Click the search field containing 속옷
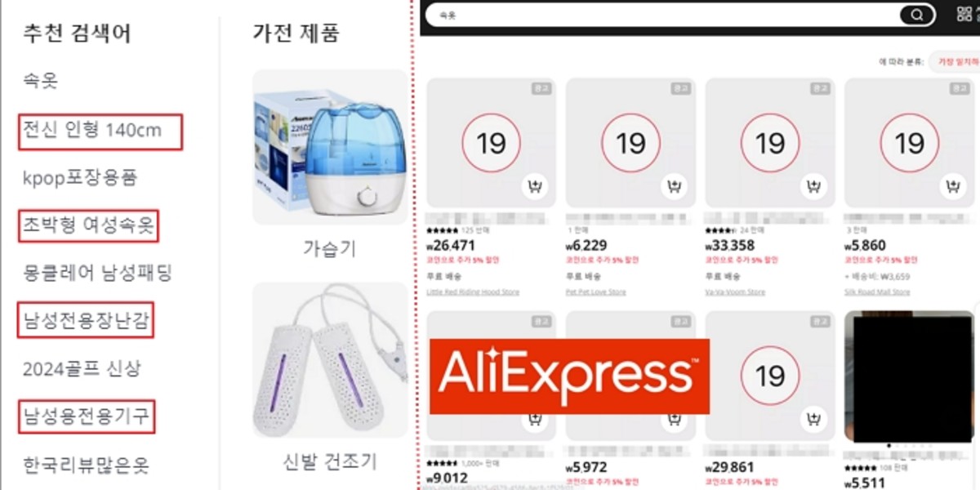This screenshot has height=490, width=980. coord(661,16)
